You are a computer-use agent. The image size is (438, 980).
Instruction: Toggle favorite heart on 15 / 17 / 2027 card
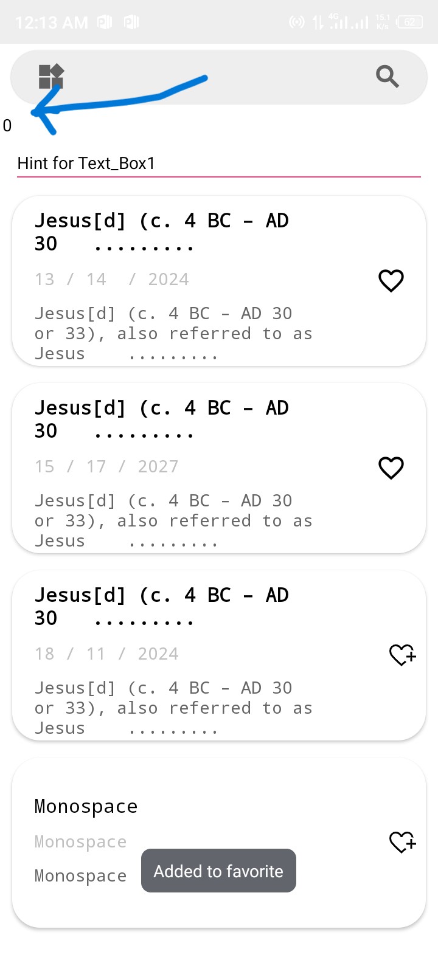391,468
